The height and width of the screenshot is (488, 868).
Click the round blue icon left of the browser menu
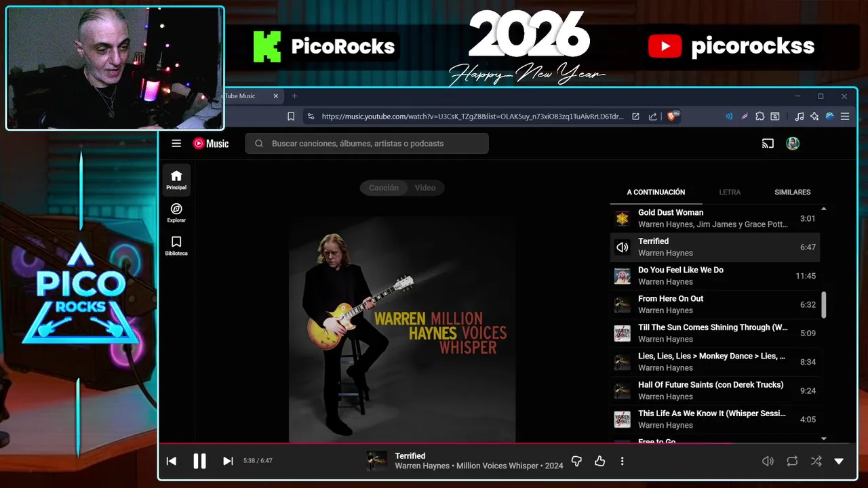tap(829, 117)
